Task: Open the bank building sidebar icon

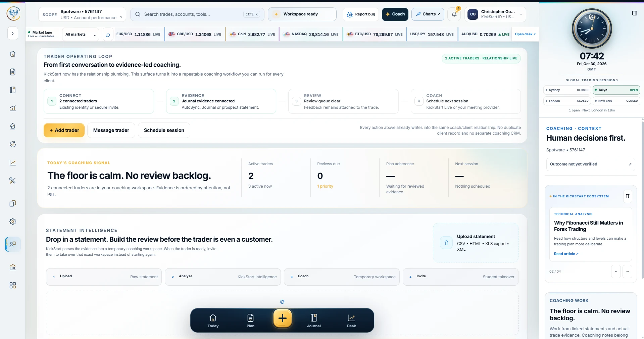Action: point(13,267)
